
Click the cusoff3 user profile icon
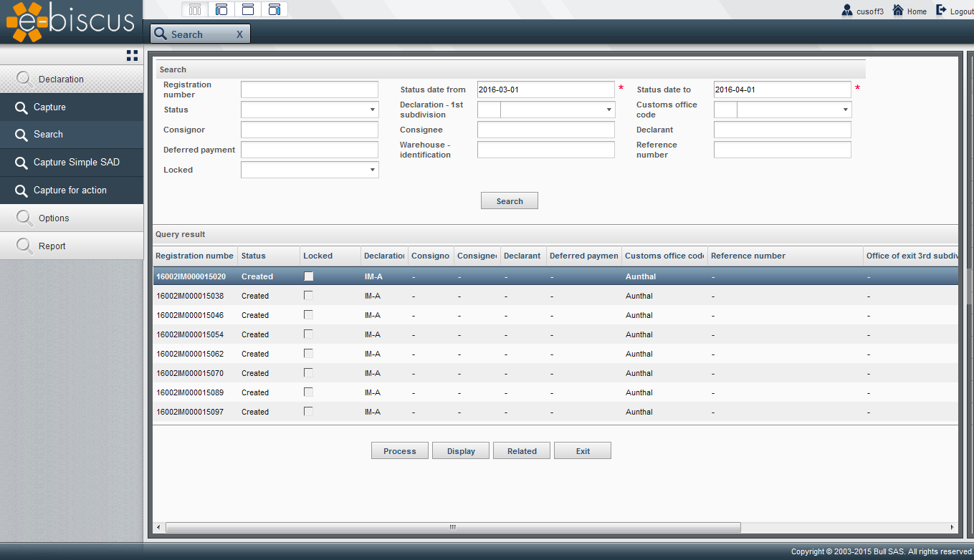click(x=847, y=11)
